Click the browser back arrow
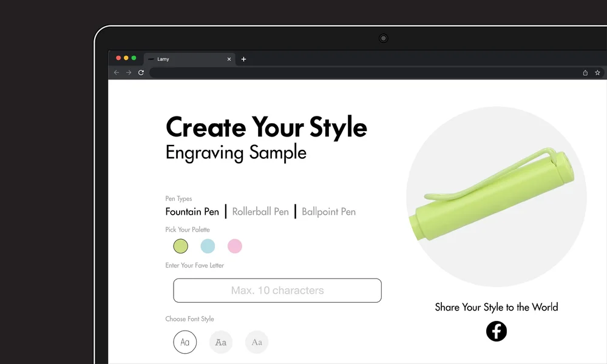 (117, 72)
